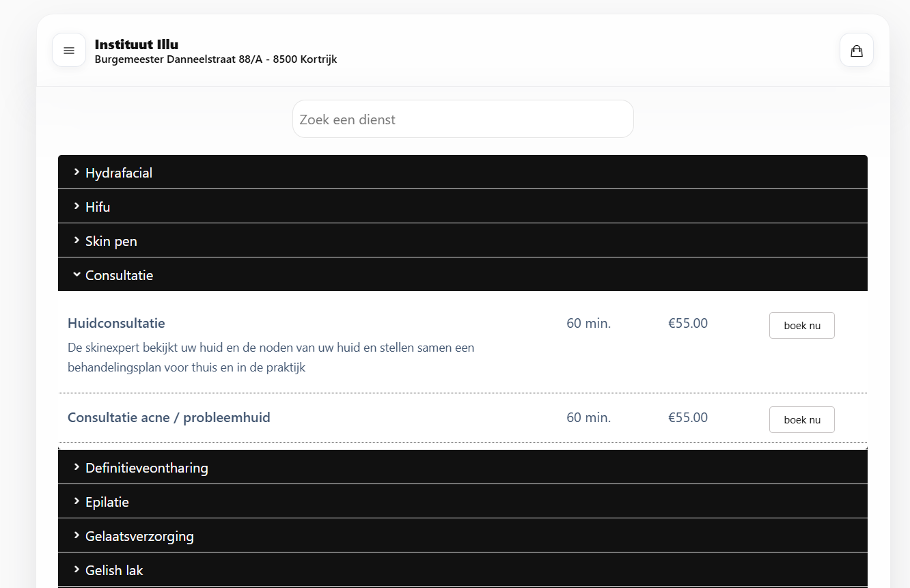Screen dimensions: 910x588
Task: Book Consultatie acne / probleemhuid
Action: click(x=801, y=420)
